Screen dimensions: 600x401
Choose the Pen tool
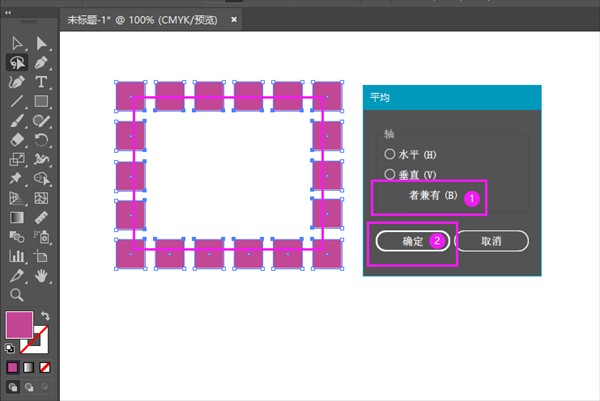[x=42, y=62]
